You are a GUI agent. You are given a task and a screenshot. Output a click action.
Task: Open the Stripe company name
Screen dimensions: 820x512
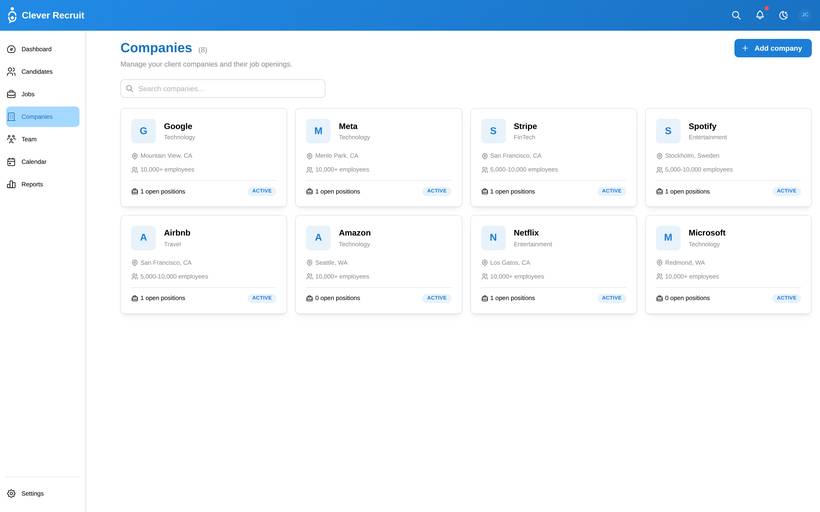pyautogui.click(x=525, y=126)
